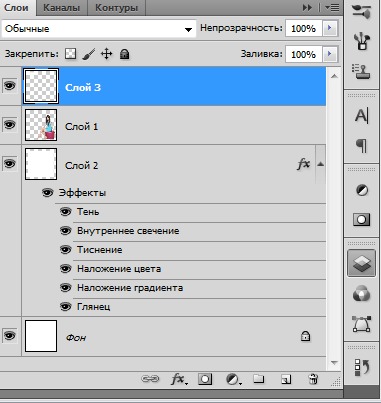This screenshot has width=381, height=403.
Task: Open new adjustment layer icon menu
Action: [x=233, y=379]
